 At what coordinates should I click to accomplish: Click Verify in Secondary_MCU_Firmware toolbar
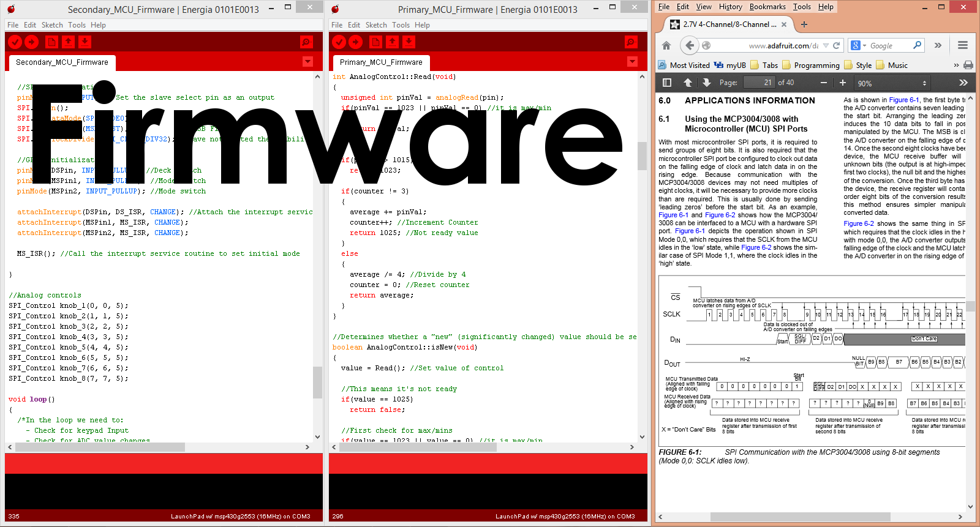coord(15,42)
